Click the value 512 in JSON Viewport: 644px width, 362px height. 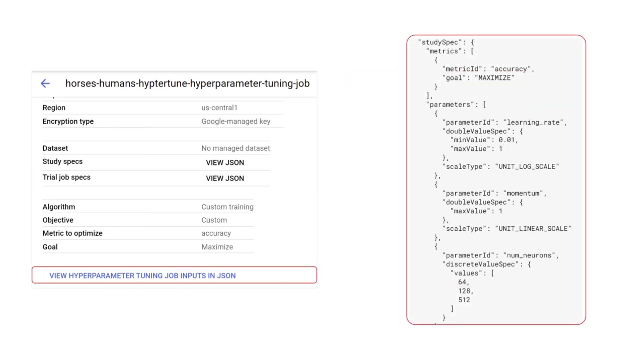464,300
